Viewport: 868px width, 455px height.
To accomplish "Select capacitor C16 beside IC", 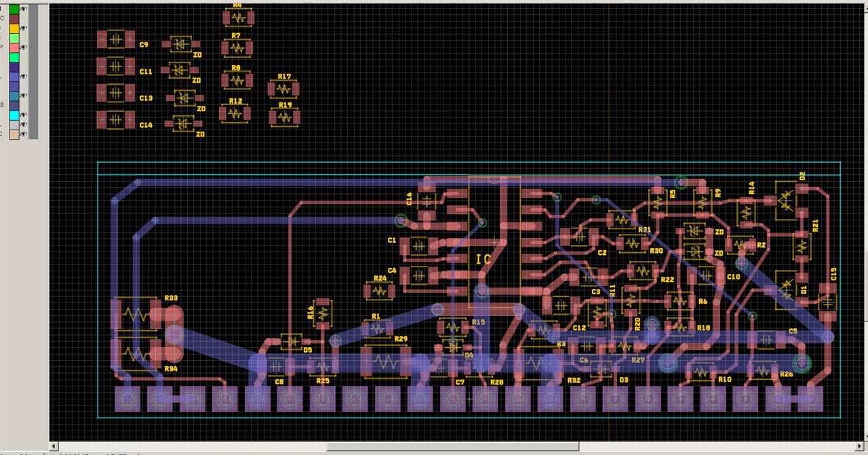I will 427,201.
